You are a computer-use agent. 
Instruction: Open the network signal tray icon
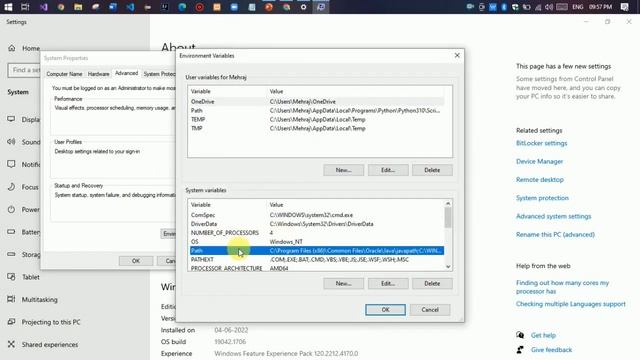[x=538, y=7]
